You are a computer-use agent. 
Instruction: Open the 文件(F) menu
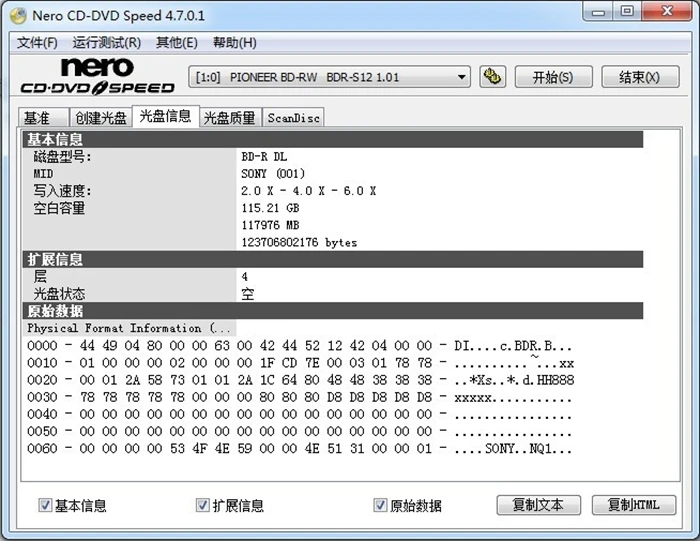pos(38,43)
